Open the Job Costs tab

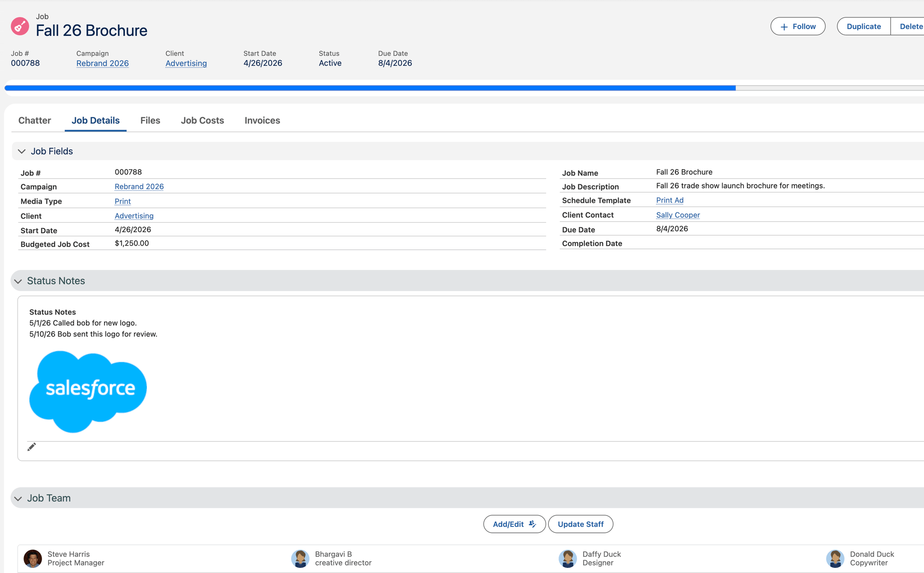202,121
